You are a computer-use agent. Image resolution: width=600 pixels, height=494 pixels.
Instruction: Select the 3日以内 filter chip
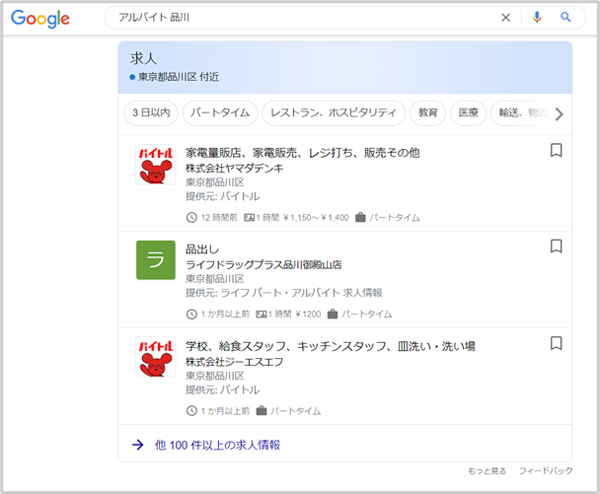pyautogui.click(x=151, y=113)
